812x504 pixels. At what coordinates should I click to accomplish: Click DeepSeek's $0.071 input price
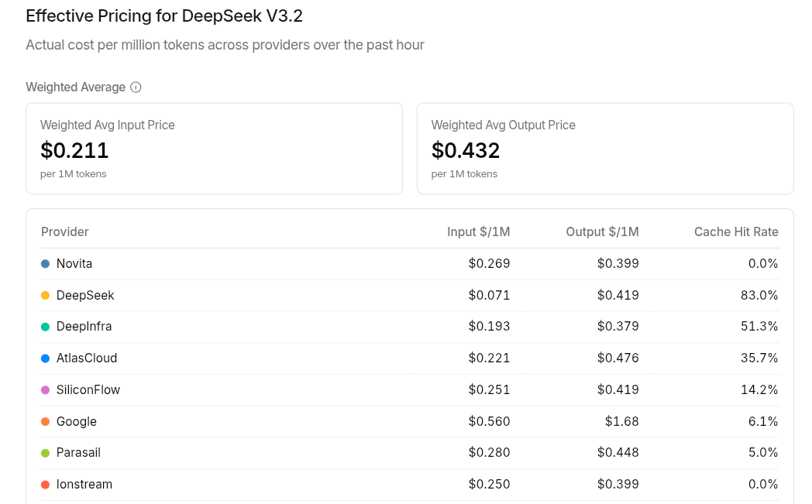point(490,296)
